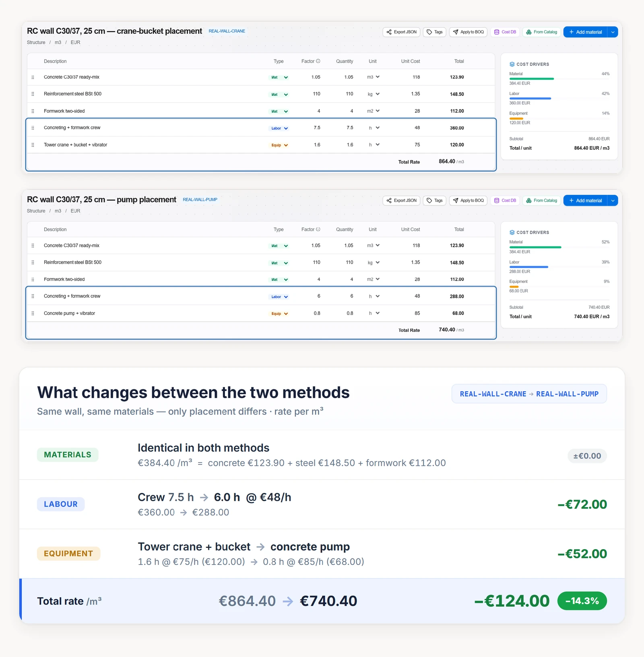Click drag handle of pump Concreting crew row
The width and height of the screenshot is (644, 657).
point(33,296)
